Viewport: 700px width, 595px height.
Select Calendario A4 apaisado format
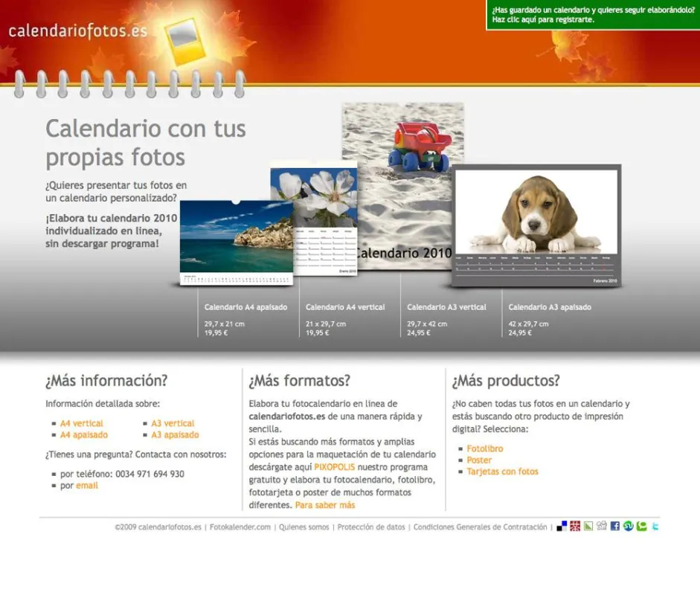coord(246,307)
